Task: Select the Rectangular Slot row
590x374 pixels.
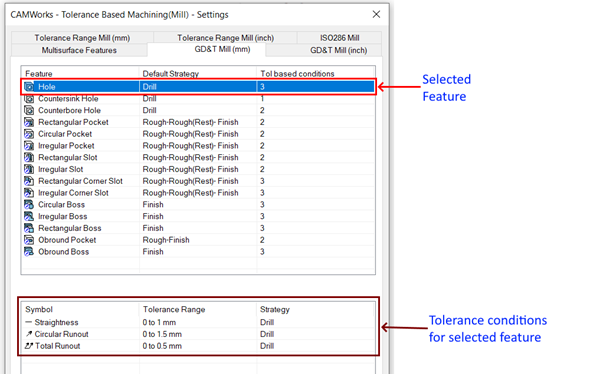Action: (198, 157)
